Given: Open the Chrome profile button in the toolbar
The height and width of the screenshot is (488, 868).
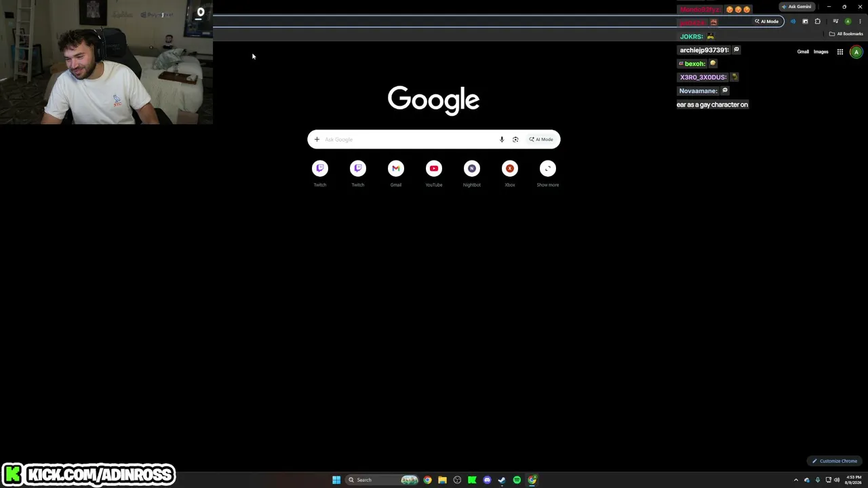Looking at the screenshot, I should pos(848,22).
